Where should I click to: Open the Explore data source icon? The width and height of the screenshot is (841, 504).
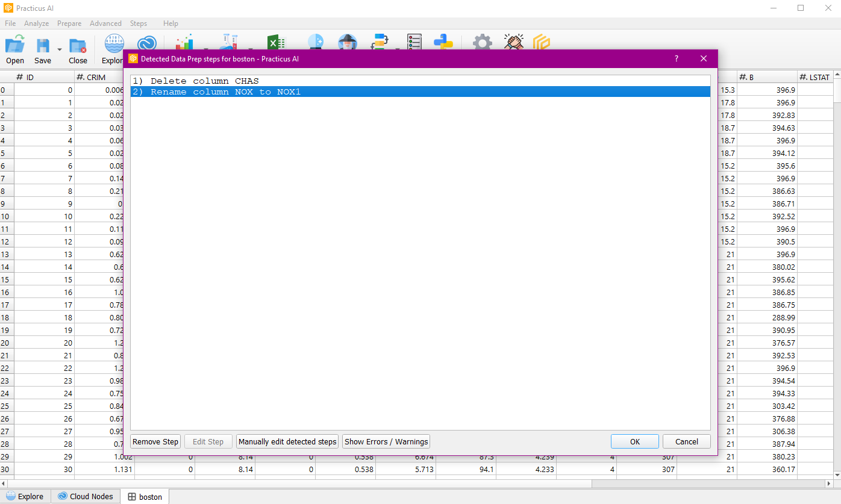[x=113, y=43]
